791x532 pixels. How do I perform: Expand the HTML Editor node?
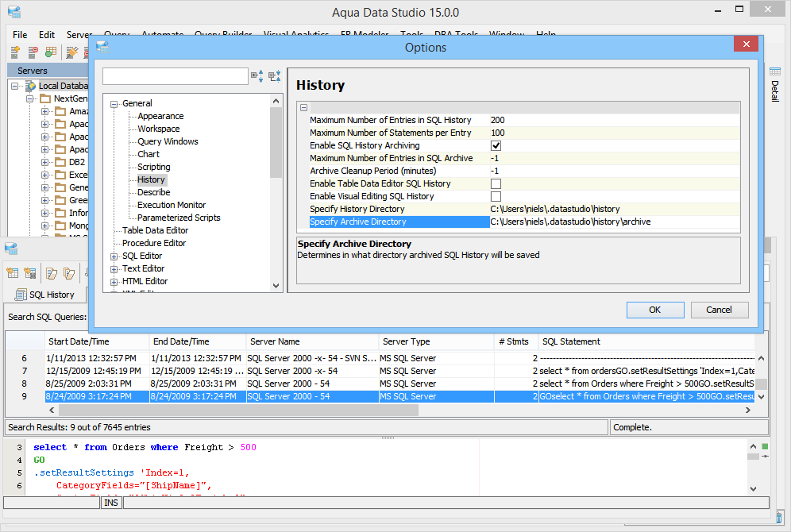[114, 282]
